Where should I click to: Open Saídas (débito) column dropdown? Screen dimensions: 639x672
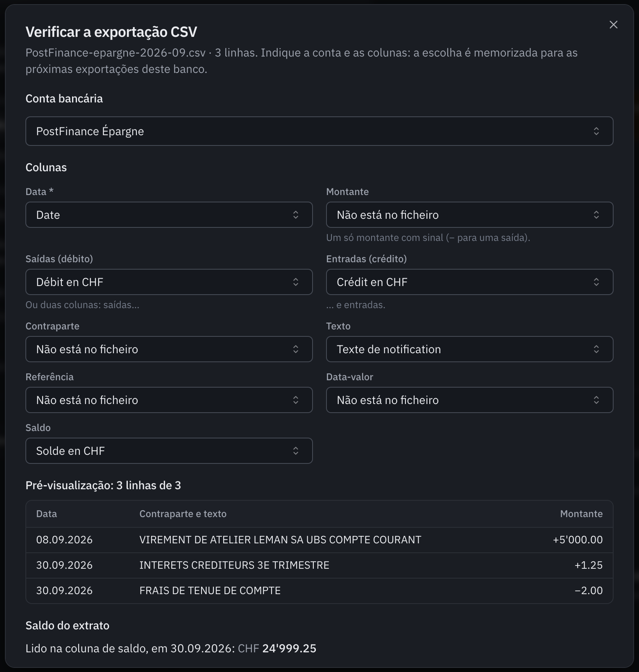point(169,282)
